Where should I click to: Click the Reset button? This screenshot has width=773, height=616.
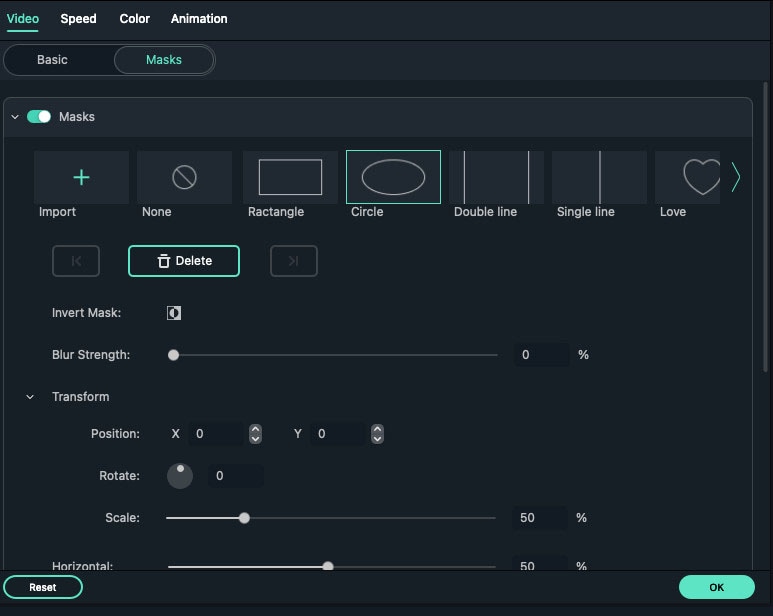[x=43, y=587]
